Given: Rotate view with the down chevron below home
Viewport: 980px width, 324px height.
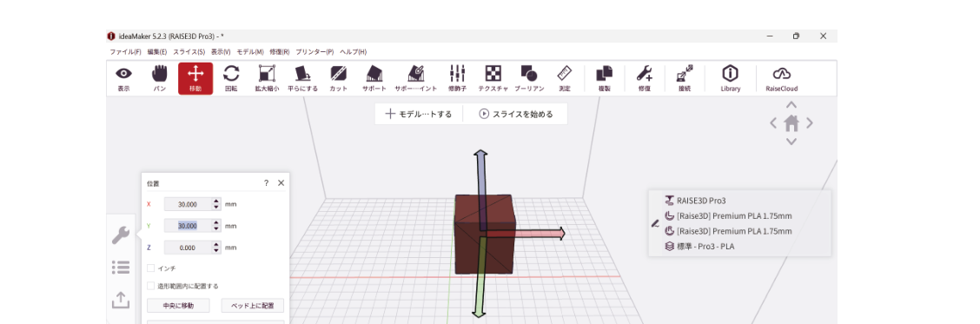Looking at the screenshot, I should pyautogui.click(x=791, y=142).
